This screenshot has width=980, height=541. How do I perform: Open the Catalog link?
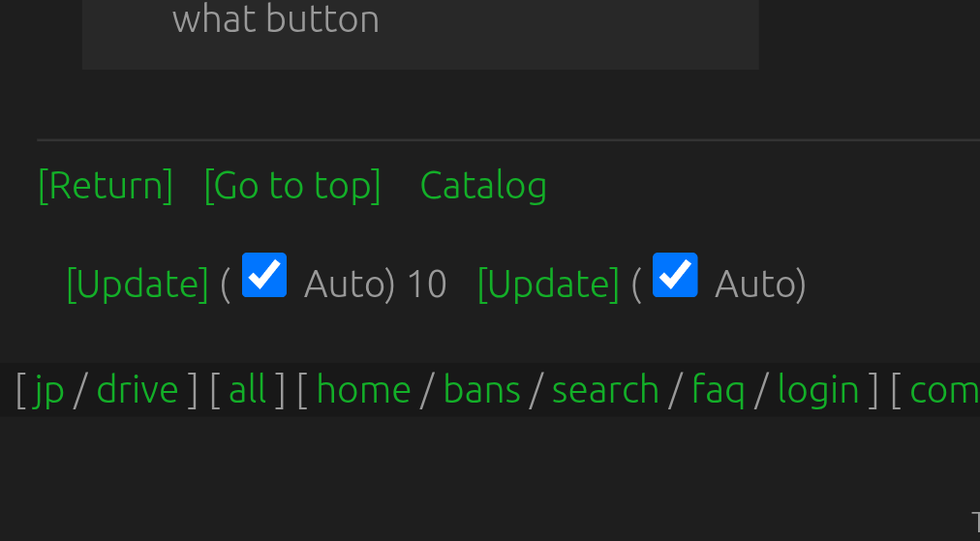click(x=483, y=185)
